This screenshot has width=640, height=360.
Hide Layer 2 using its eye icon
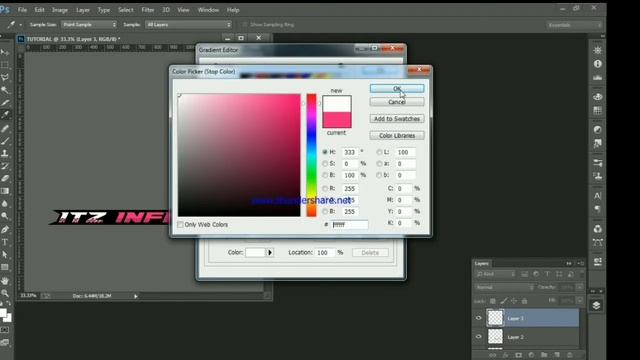pos(479,337)
